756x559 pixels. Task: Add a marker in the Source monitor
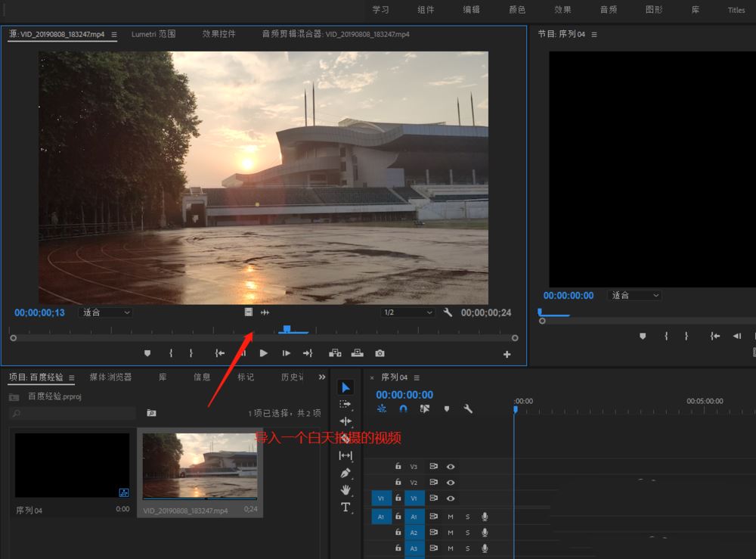(x=147, y=353)
